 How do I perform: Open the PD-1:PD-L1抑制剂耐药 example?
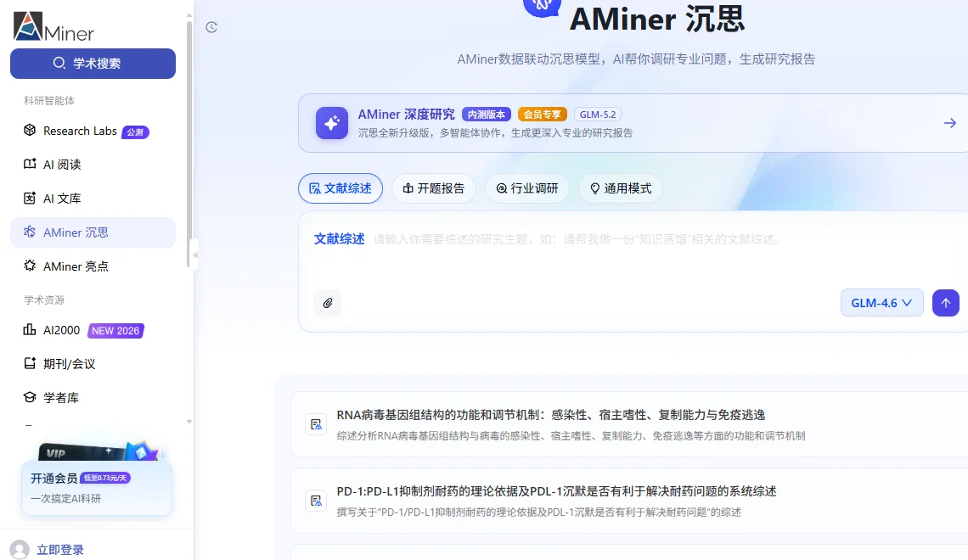point(630,501)
